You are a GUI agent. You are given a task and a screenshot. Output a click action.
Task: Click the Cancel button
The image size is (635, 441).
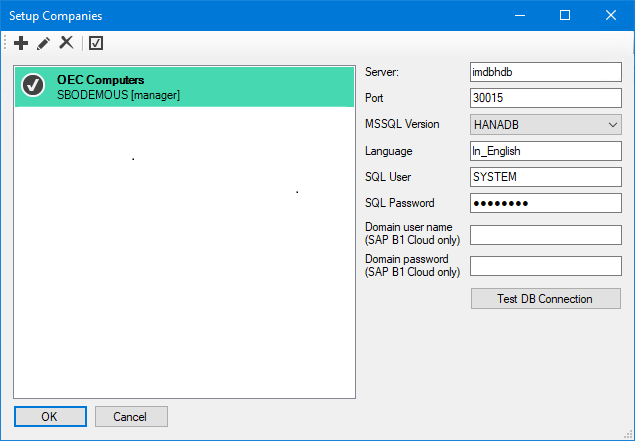coord(131,416)
